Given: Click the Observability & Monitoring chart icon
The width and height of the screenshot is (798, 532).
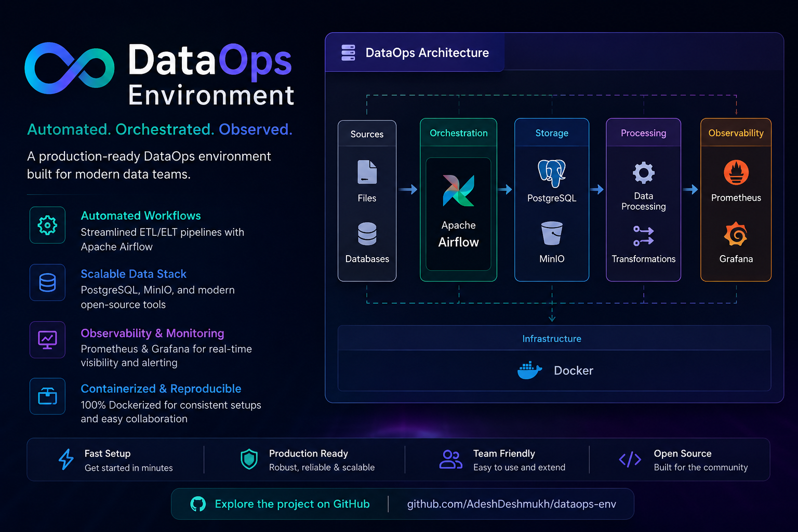Looking at the screenshot, I should [x=47, y=340].
